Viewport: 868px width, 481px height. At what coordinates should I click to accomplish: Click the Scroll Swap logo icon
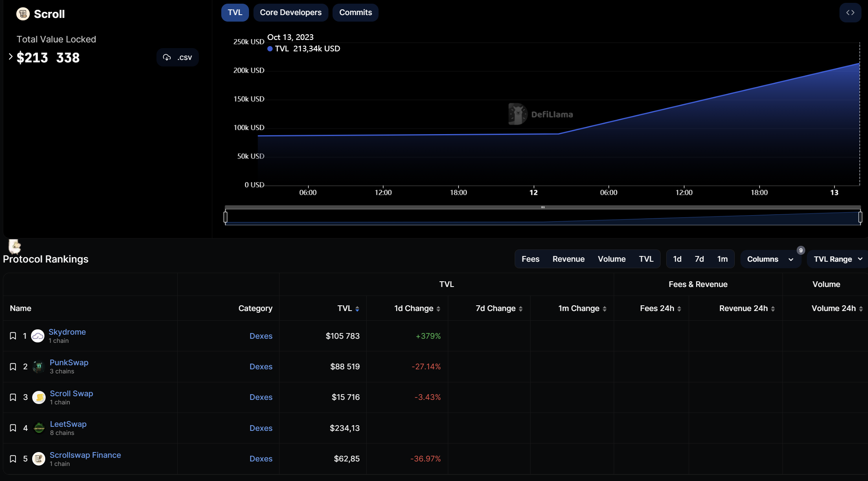click(x=39, y=397)
